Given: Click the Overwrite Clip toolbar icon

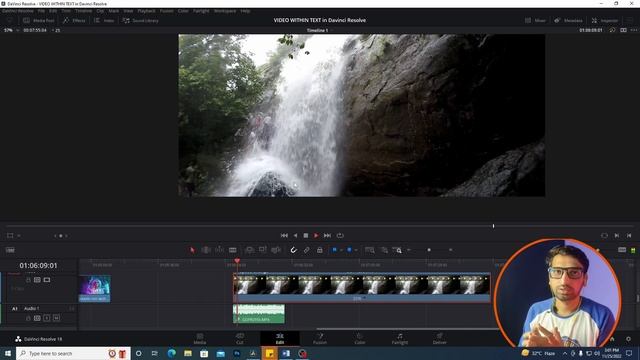Looking at the screenshot, I should (x=262, y=250).
